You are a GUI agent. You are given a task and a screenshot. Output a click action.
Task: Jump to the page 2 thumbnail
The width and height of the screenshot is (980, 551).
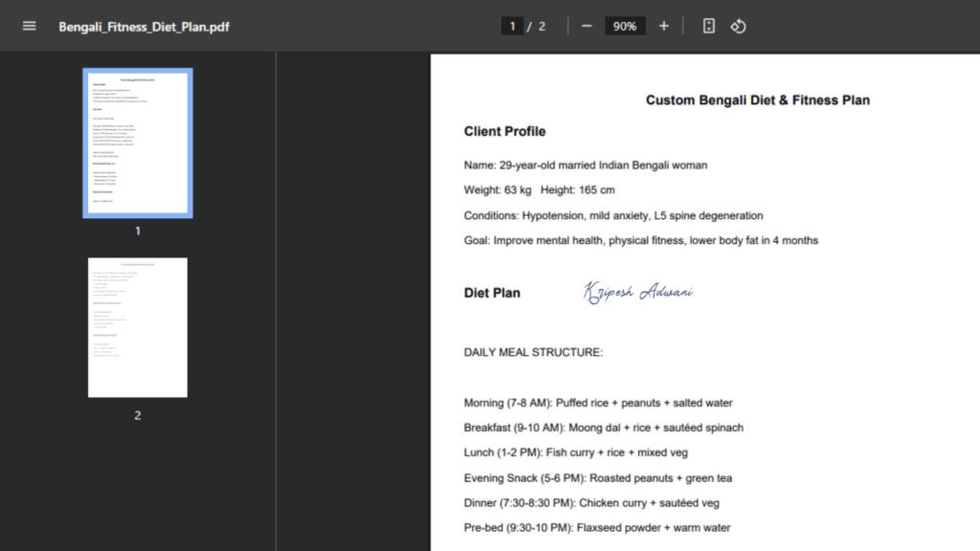137,327
